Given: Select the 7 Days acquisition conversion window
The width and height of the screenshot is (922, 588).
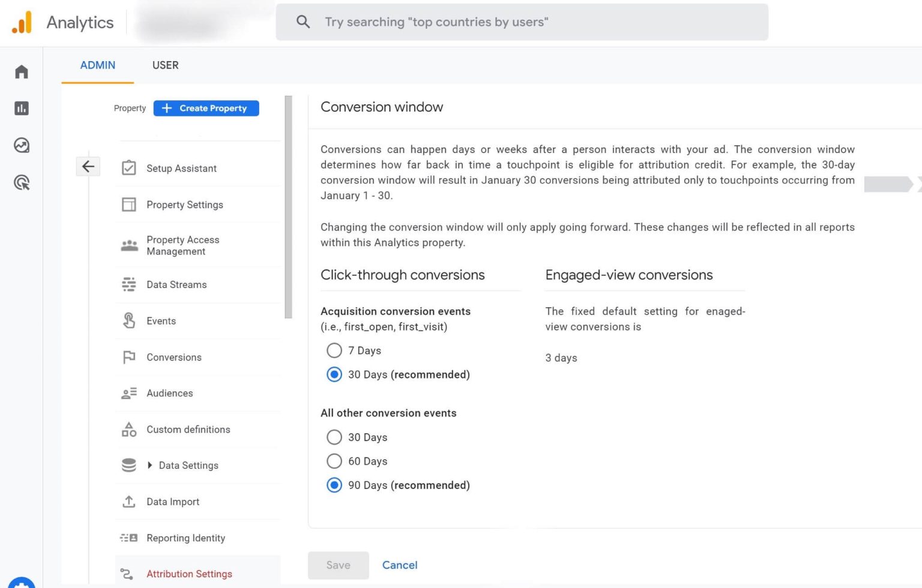Looking at the screenshot, I should coord(334,350).
